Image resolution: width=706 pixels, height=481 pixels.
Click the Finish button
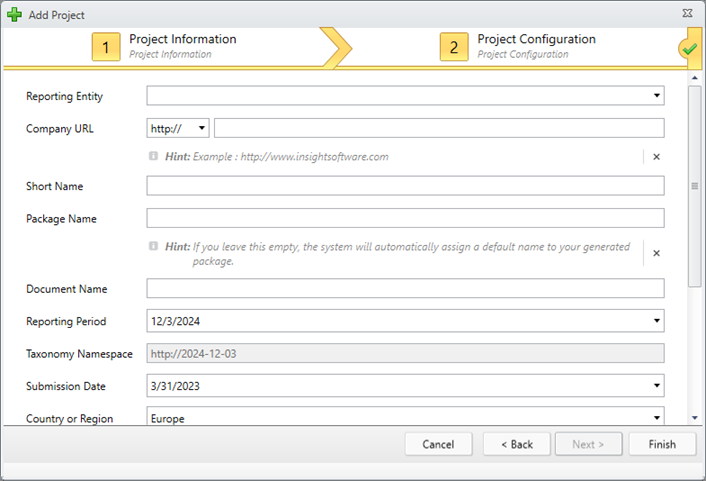[662, 444]
